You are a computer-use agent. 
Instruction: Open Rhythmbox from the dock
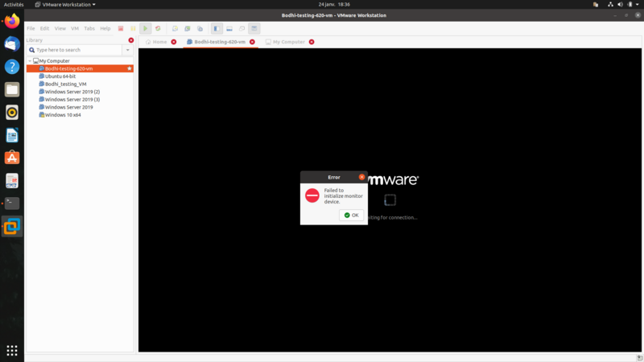(x=12, y=113)
